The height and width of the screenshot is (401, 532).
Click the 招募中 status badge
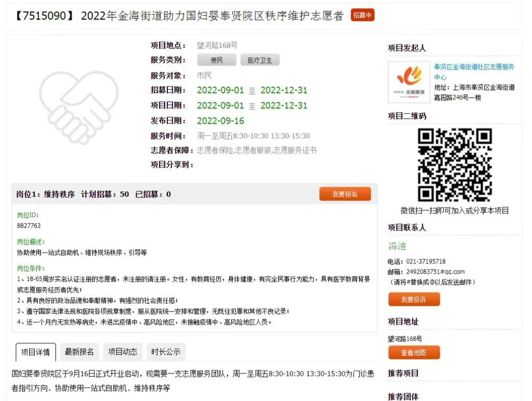pos(362,15)
